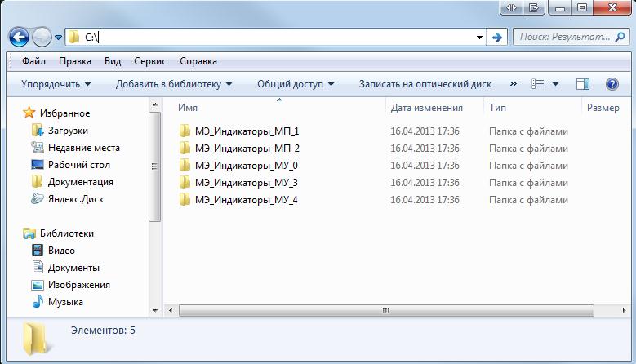Click the magnifier search icon
Screen dimensions: 636x364
click(x=620, y=37)
